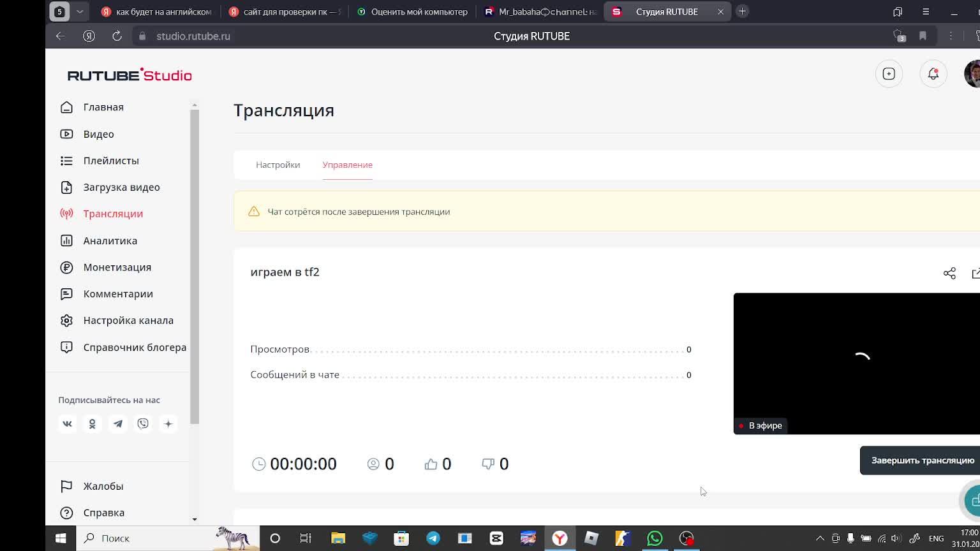
Task: Open the Odnoklassniki social link icon
Action: (x=92, y=423)
